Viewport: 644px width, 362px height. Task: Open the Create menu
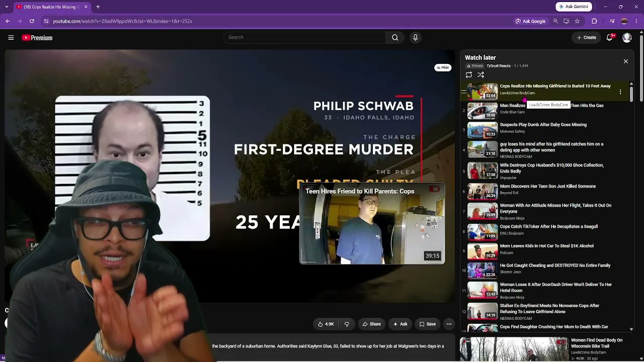click(x=587, y=38)
